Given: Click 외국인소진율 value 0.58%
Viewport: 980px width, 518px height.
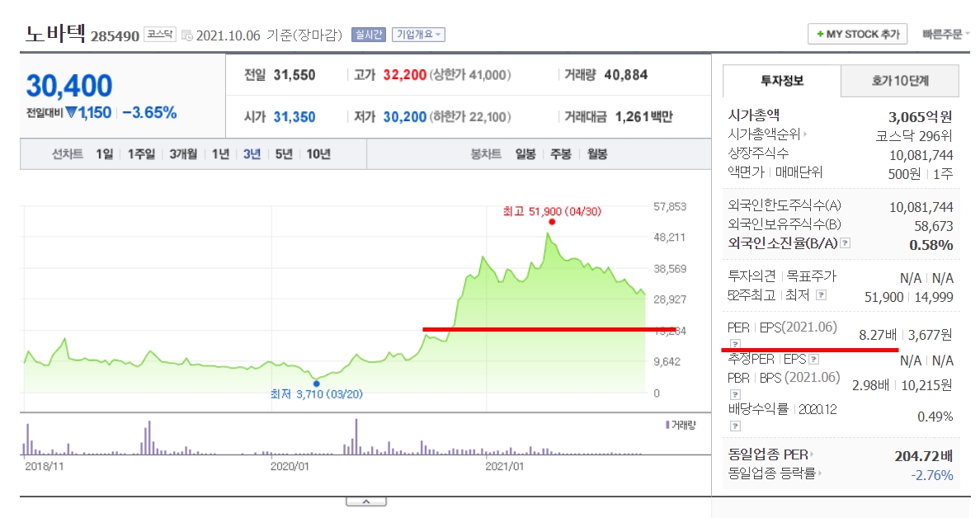Looking at the screenshot, I should [931, 245].
